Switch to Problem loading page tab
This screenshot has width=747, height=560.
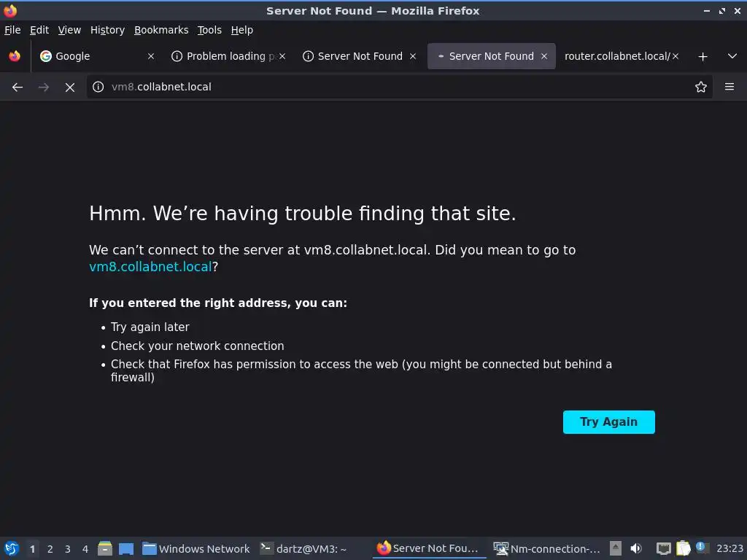[x=228, y=56]
